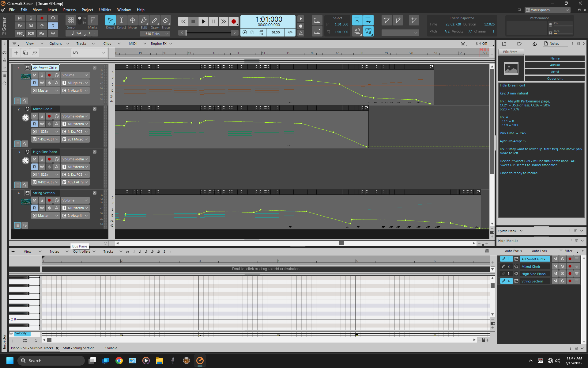Click the Windows Start button
Image resolution: width=588 pixels, height=368 pixels.
(10, 361)
